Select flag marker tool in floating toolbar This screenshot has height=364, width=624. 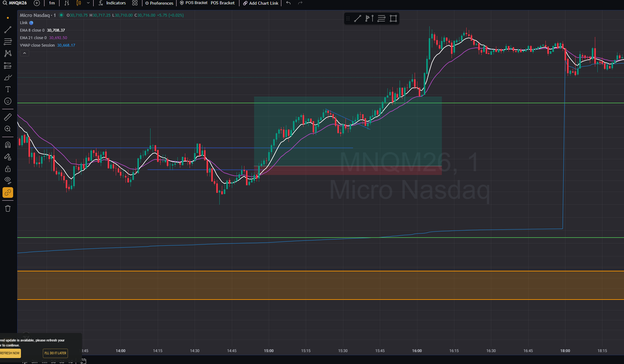point(369,19)
